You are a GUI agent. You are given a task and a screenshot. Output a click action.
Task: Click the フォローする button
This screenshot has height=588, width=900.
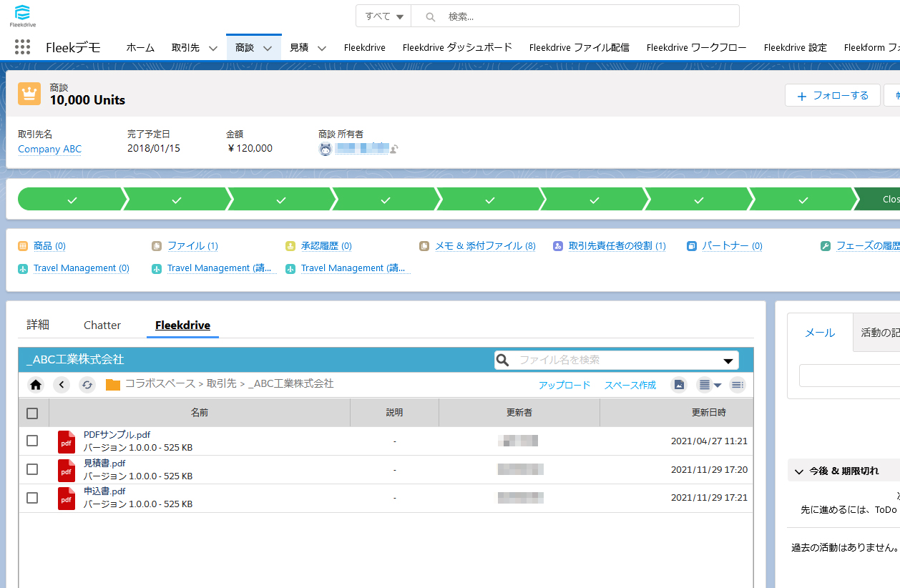[832, 95]
